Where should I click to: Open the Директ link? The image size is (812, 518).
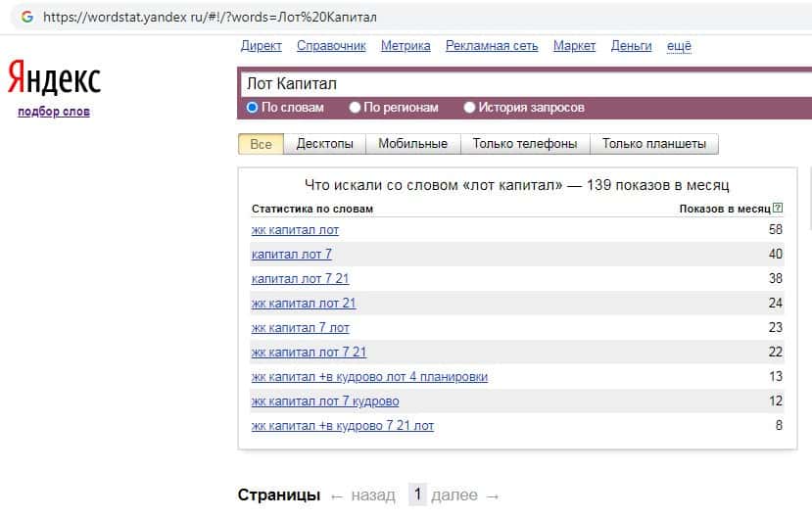[261, 46]
